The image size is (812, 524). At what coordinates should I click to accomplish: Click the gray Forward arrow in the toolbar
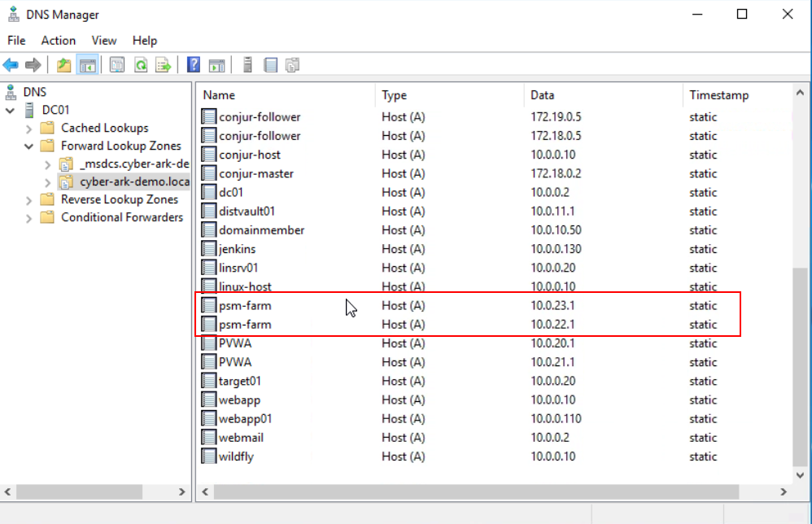(x=33, y=65)
